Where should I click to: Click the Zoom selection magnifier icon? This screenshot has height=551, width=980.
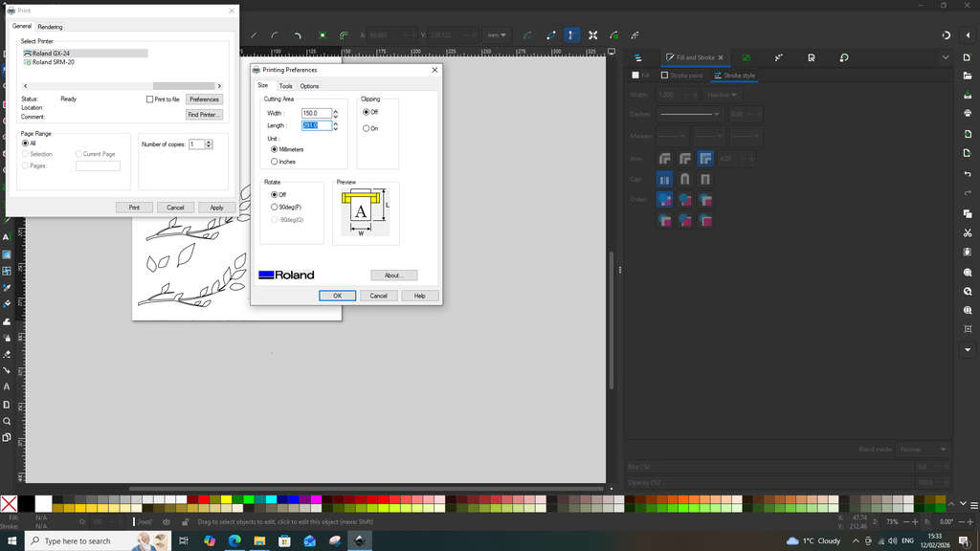(x=968, y=273)
